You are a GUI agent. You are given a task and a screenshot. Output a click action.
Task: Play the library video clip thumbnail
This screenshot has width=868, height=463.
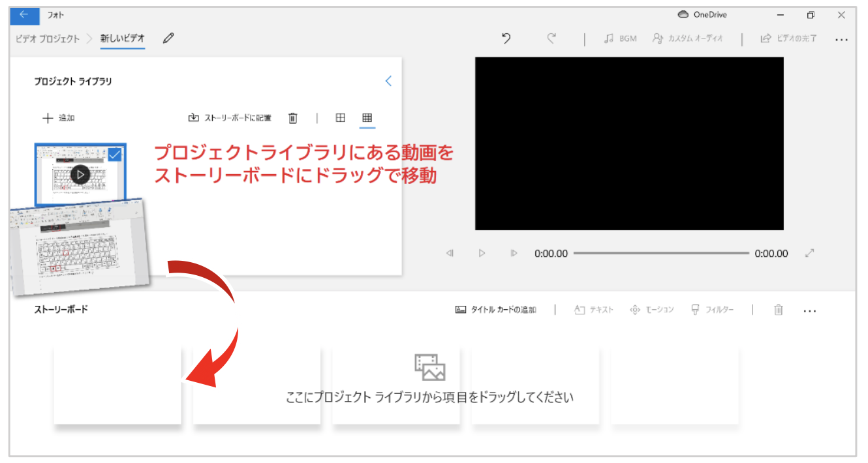tap(80, 174)
